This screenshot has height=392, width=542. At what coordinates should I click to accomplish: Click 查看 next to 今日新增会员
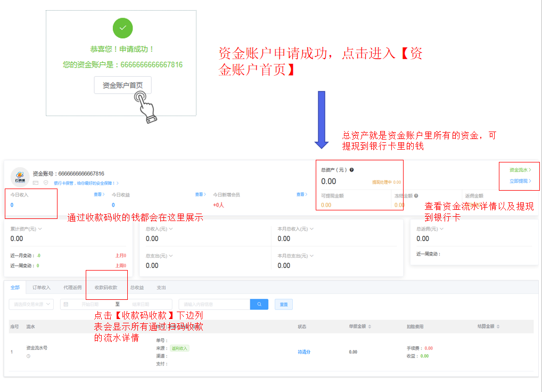click(x=301, y=194)
